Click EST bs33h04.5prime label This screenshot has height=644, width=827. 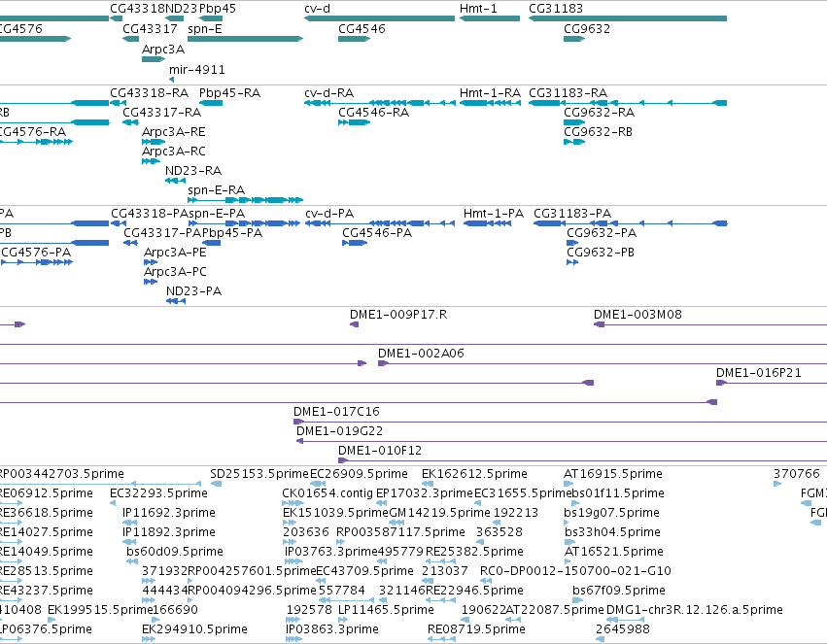click(x=612, y=532)
